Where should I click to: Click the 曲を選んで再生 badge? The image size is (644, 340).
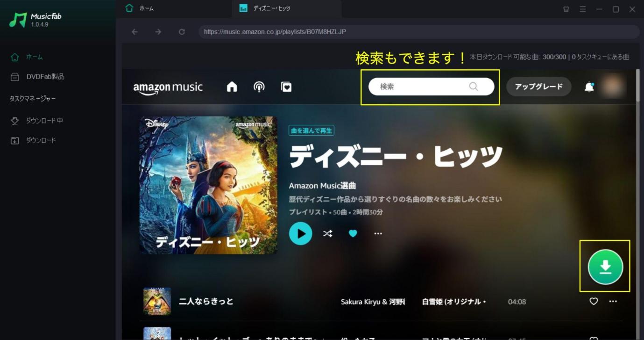click(x=311, y=130)
